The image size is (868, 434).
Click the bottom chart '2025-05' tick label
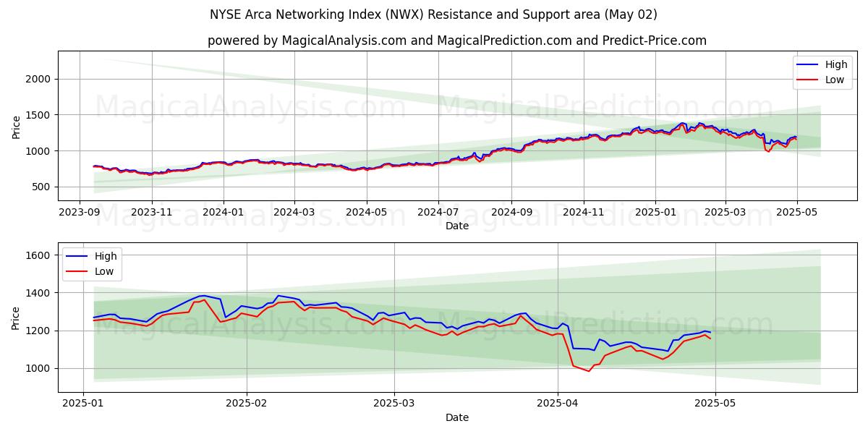(x=715, y=404)
